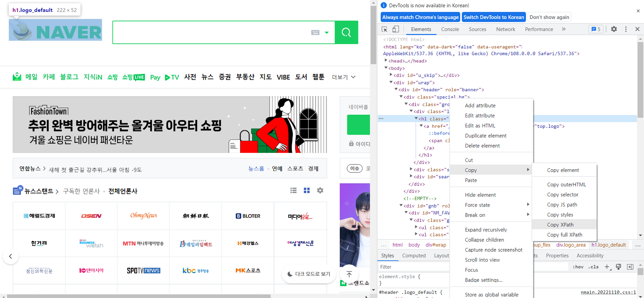Switch to the Sources tab
Screen dimensions: 644x298
point(478,29)
